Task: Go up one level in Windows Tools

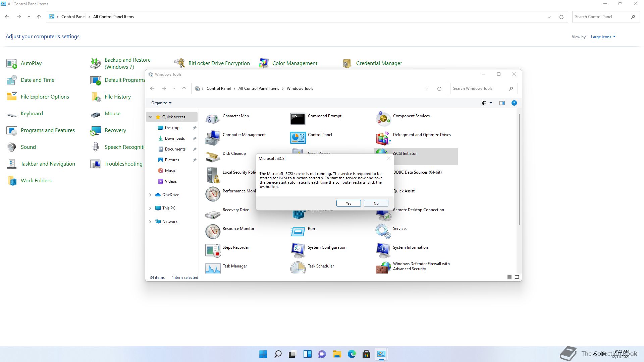Action: tap(184, 88)
